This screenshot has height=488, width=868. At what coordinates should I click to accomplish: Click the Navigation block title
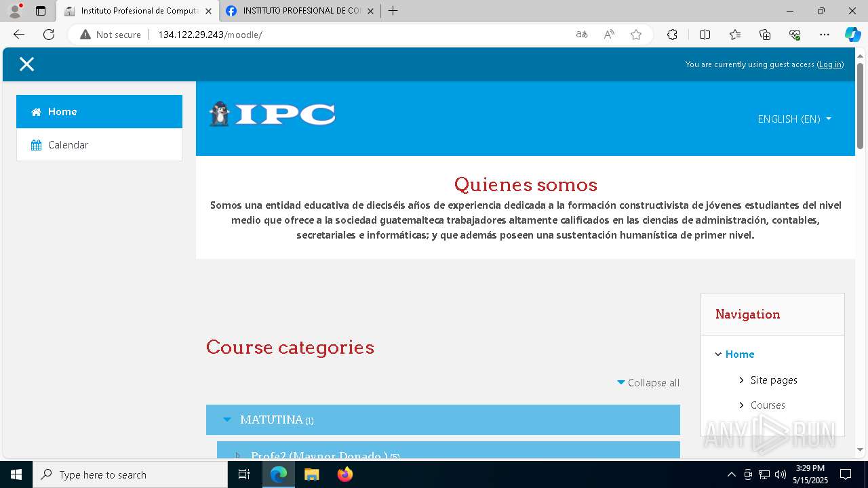pyautogui.click(x=747, y=314)
